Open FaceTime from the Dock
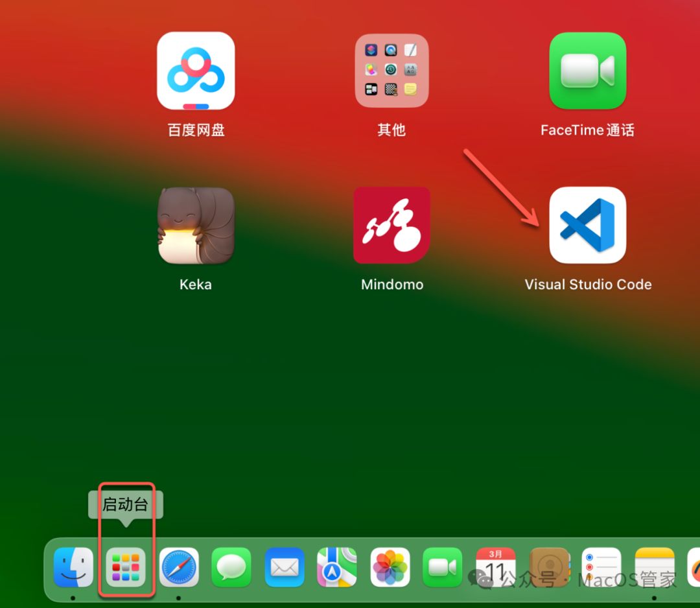Screen dimensions: 700x608 [x=443, y=567]
